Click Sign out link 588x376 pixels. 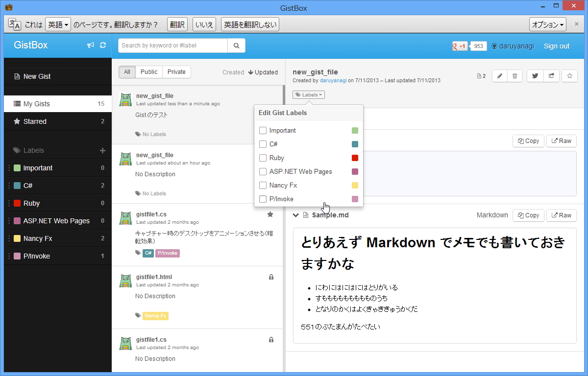coord(557,46)
